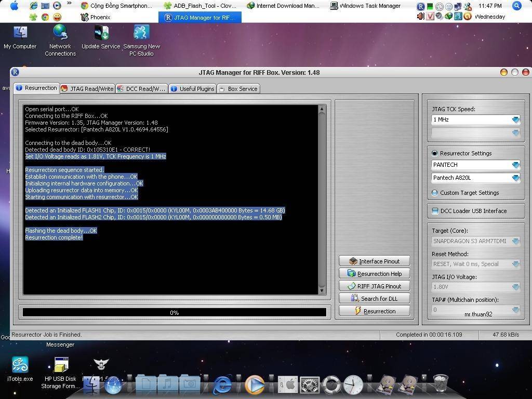Open the Pantech A820L model dropdown
The image size is (532, 399).
[476, 178]
